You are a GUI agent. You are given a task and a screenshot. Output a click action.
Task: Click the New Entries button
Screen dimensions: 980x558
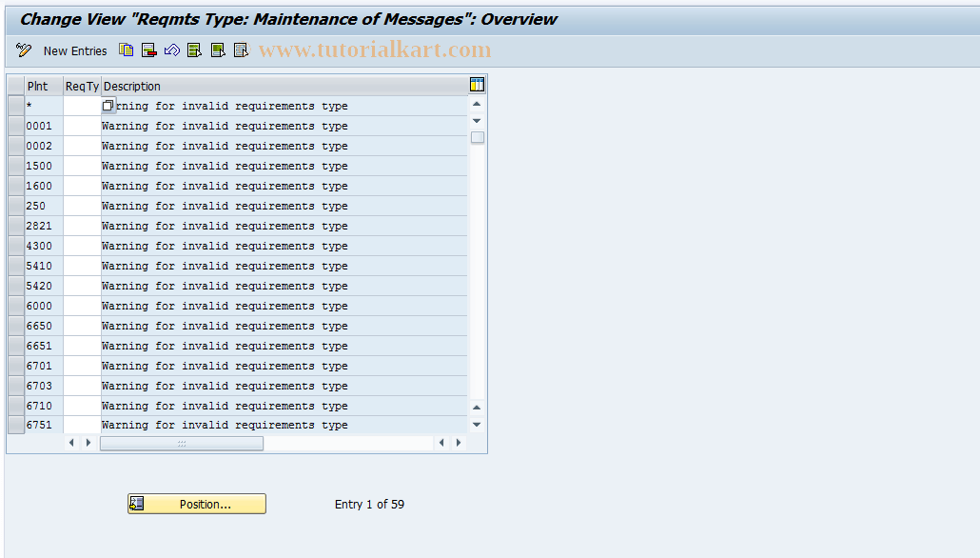click(x=75, y=50)
